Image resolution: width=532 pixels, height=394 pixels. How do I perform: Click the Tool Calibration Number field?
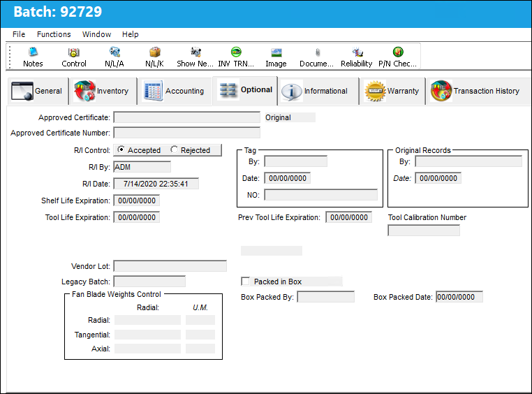(x=424, y=231)
